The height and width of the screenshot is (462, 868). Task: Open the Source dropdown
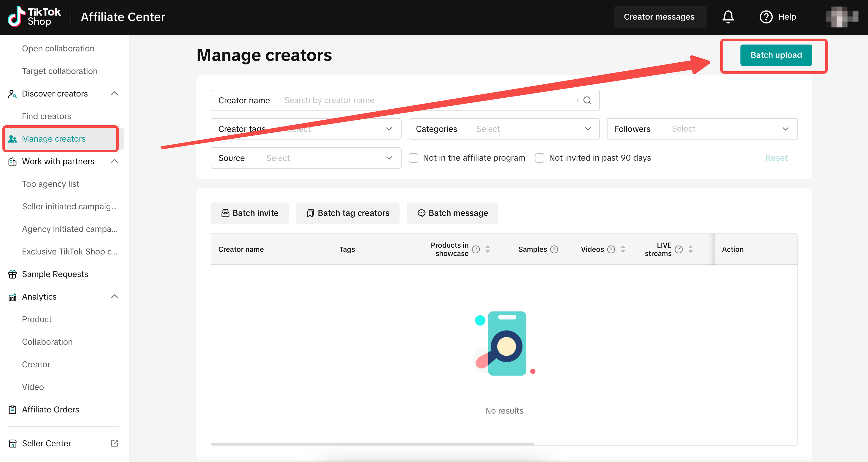point(306,158)
